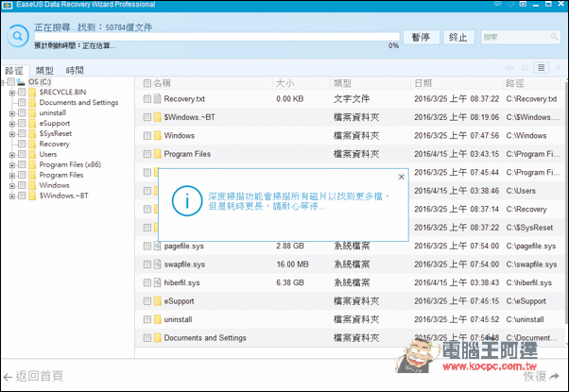Image resolution: width=569 pixels, height=392 pixels.
Task: Open the feedback chat icon in title bar
Action: click(497, 4)
